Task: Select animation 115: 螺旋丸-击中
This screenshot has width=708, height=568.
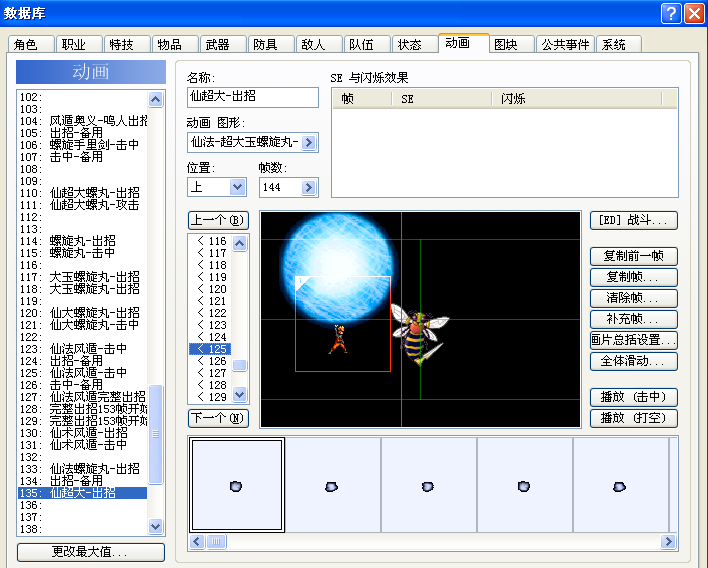Action: pyautogui.click(x=83, y=253)
